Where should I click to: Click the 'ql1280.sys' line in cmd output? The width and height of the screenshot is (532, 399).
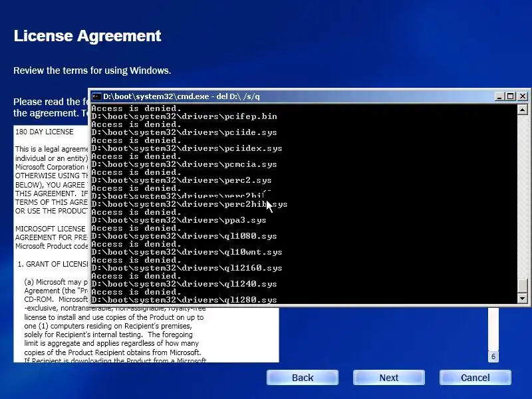[x=184, y=300]
